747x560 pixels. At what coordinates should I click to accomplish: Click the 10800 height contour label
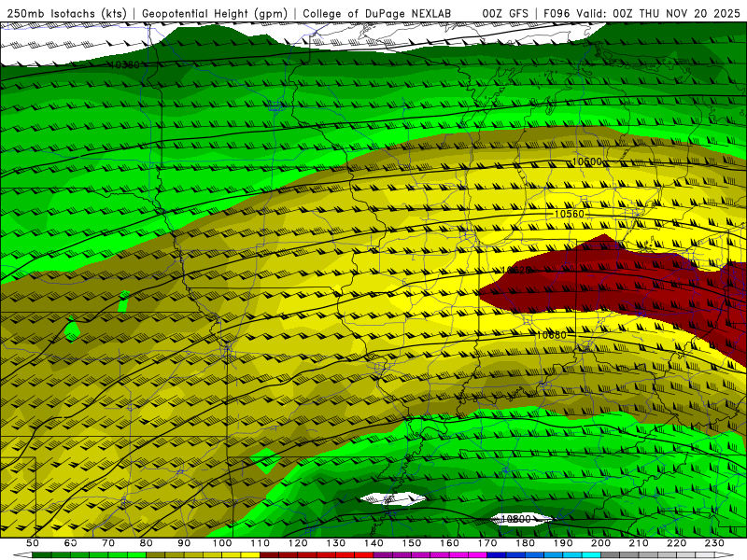click(x=516, y=519)
